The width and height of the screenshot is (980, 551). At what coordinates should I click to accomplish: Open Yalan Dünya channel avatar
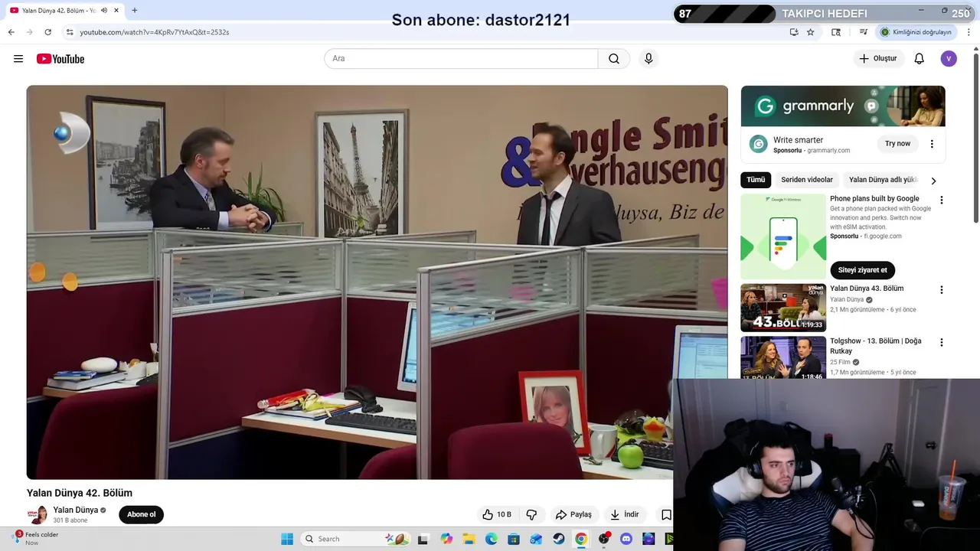coord(38,514)
